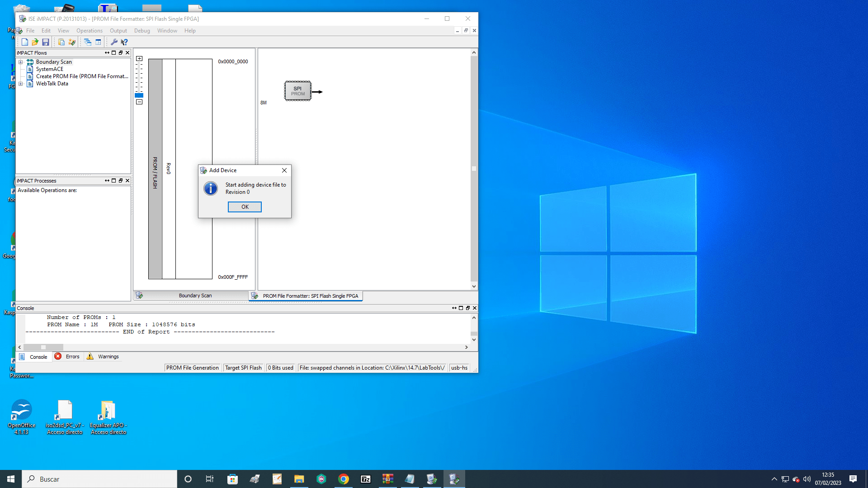Click the blue zoom slider handle
The width and height of the screenshot is (868, 488).
pos(139,95)
